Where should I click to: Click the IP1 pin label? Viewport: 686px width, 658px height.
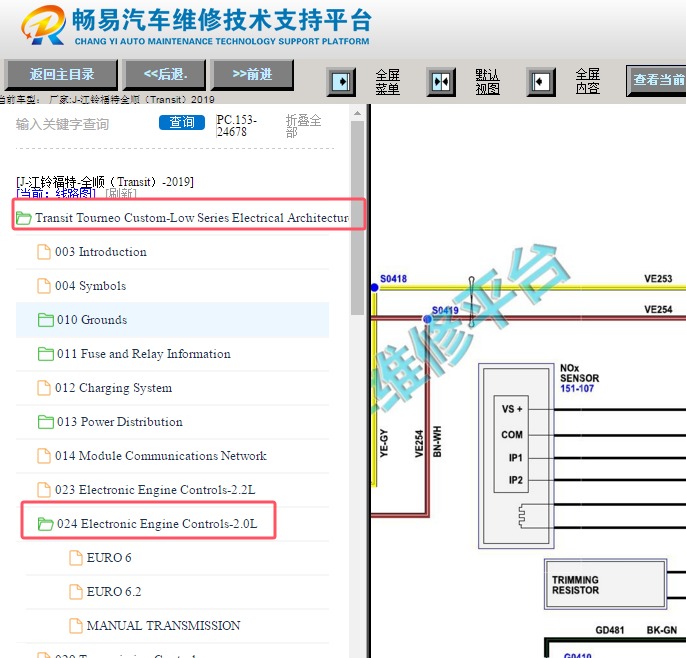pyautogui.click(x=515, y=458)
